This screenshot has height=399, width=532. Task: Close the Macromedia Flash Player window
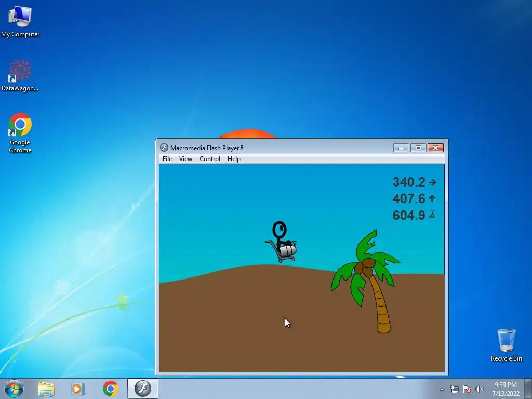pyautogui.click(x=436, y=148)
